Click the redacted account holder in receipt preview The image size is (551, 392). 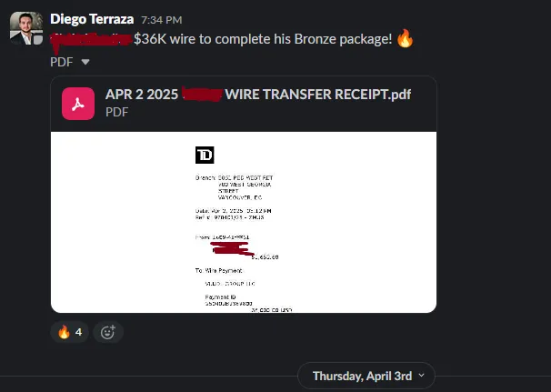pos(232,248)
